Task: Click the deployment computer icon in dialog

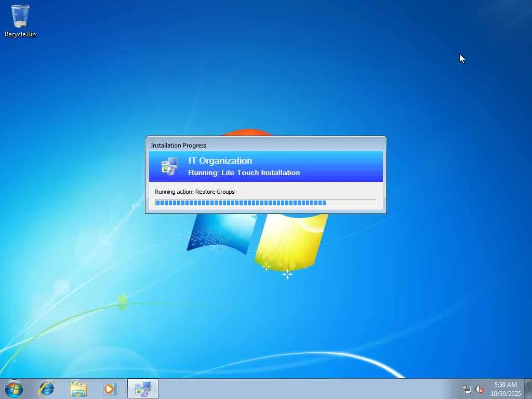Action: (169, 166)
